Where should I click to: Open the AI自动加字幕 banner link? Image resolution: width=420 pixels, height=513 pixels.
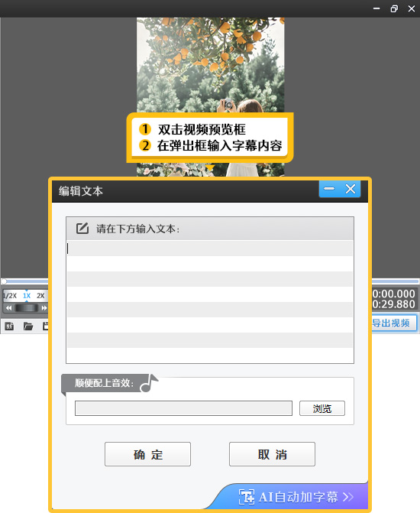point(296,497)
